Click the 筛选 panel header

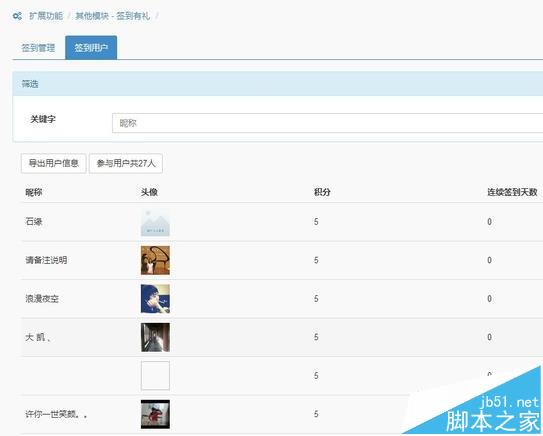click(278, 84)
